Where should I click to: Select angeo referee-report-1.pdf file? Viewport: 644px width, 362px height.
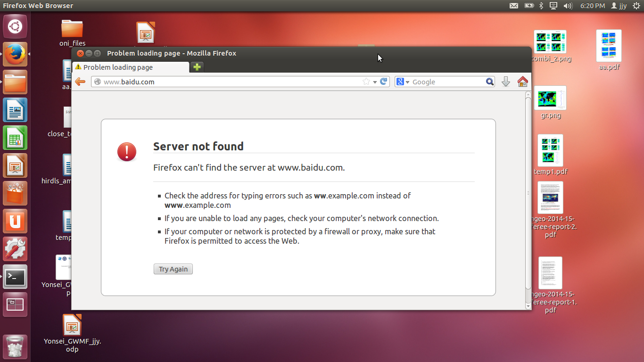click(551, 285)
